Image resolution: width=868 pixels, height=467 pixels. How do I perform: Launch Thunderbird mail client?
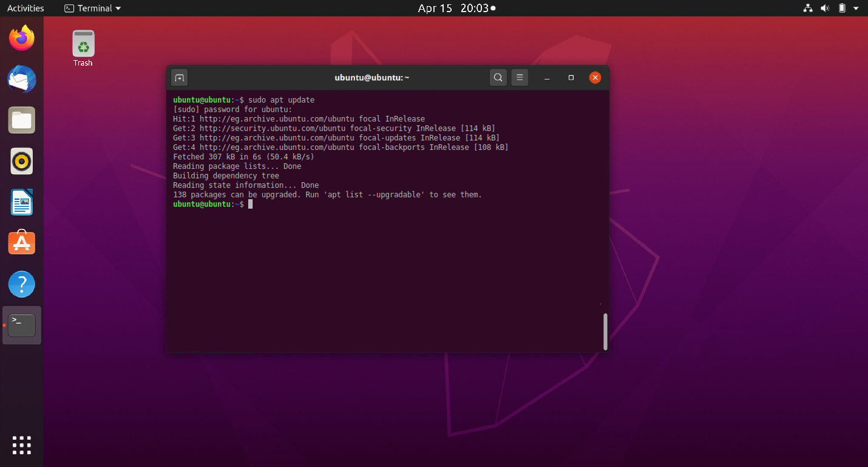[x=21, y=79]
